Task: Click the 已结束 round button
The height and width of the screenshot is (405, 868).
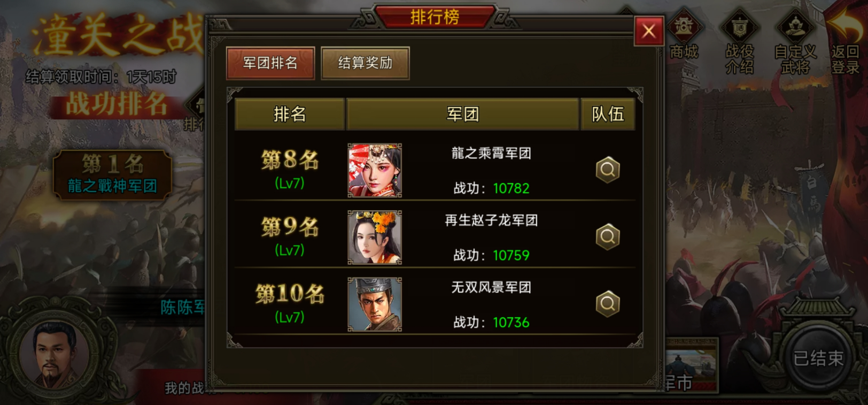Action: click(x=818, y=358)
